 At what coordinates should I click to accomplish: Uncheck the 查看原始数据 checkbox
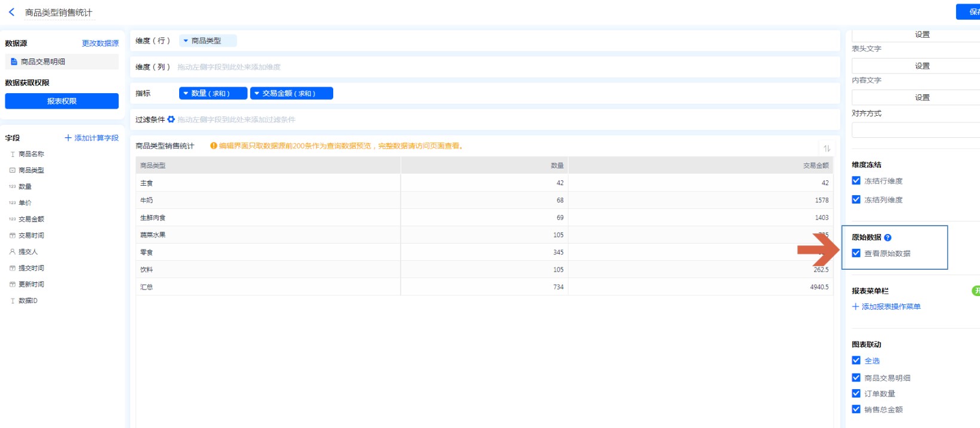point(856,253)
